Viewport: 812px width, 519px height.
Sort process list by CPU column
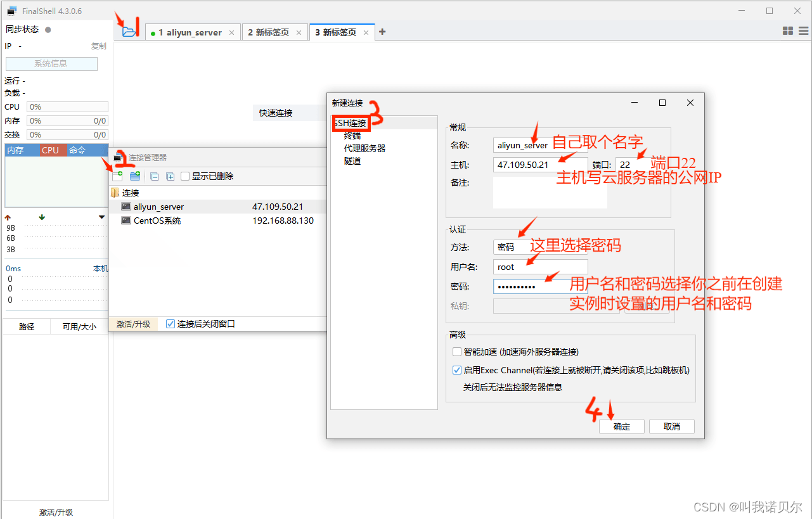(53, 150)
